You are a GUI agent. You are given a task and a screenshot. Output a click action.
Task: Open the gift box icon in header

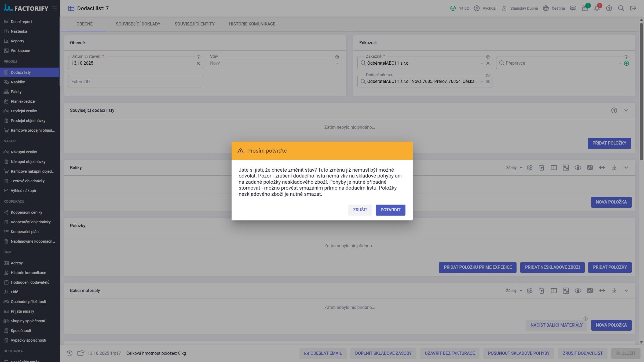coord(585,8)
